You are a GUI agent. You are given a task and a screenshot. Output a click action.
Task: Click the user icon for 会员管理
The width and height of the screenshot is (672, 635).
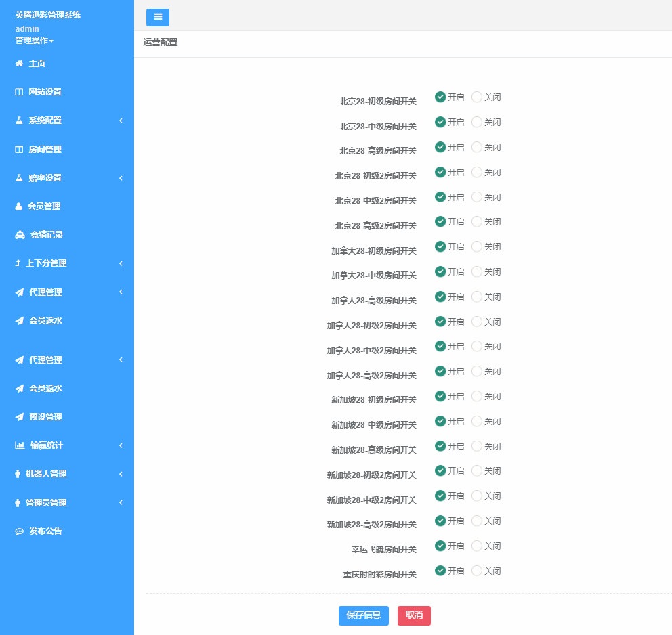tap(19, 206)
